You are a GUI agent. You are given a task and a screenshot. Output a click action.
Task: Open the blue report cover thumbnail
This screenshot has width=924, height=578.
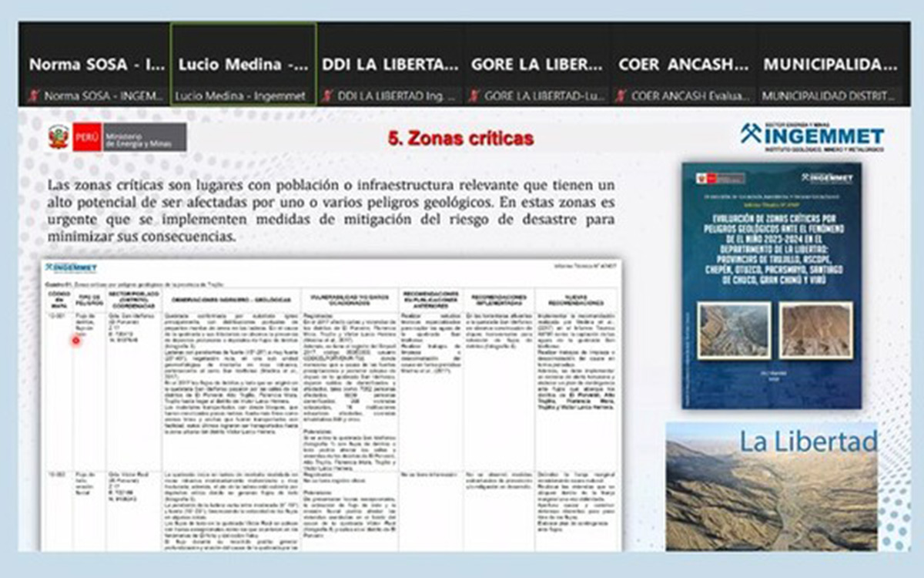click(772, 285)
